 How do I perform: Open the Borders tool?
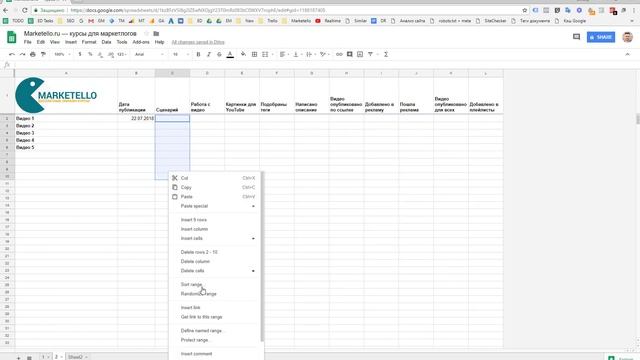click(254, 54)
